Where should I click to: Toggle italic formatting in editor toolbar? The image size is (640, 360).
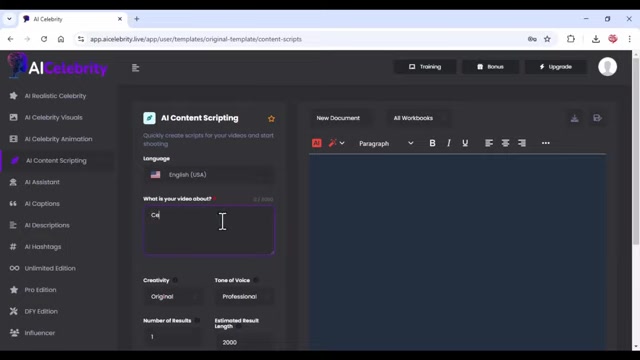(449, 143)
